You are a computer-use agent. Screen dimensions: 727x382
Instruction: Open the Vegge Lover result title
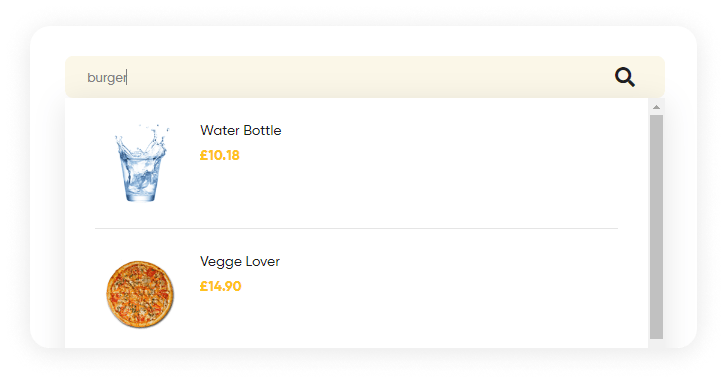click(x=240, y=261)
